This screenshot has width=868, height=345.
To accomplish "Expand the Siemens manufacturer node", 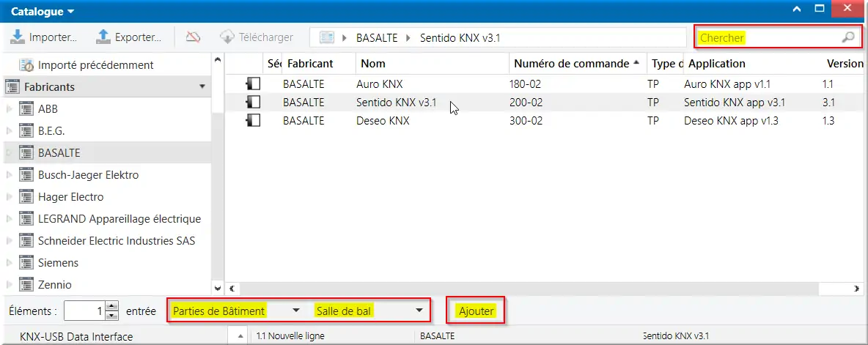I will tap(9, 263).
